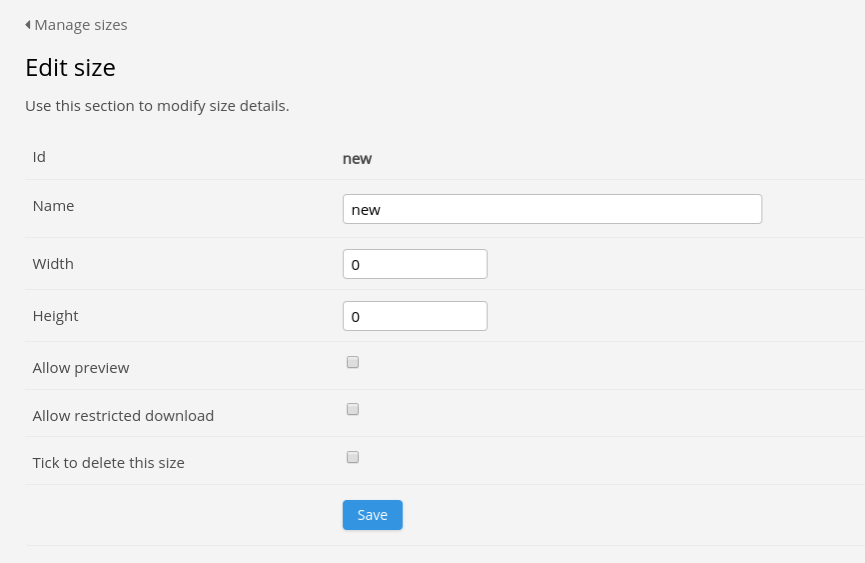Click the 'new' text inside the Name field
The height and width of the screenshot is (563, 865).
pos(366,210)
